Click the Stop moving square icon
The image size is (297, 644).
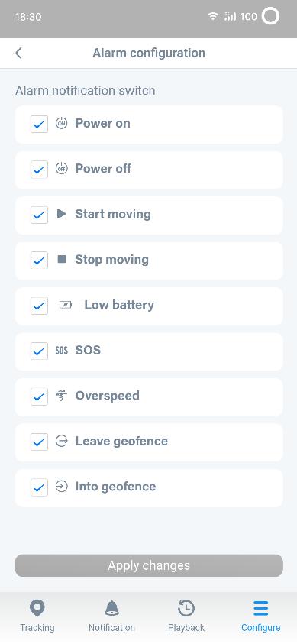click(x=62, y=259)
